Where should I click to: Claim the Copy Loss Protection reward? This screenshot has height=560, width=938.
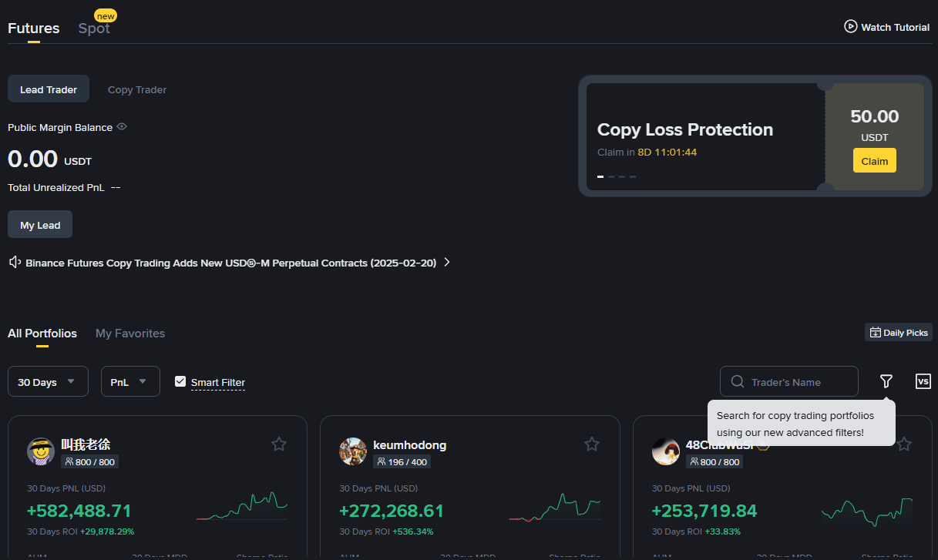click(x=874, y=161)
